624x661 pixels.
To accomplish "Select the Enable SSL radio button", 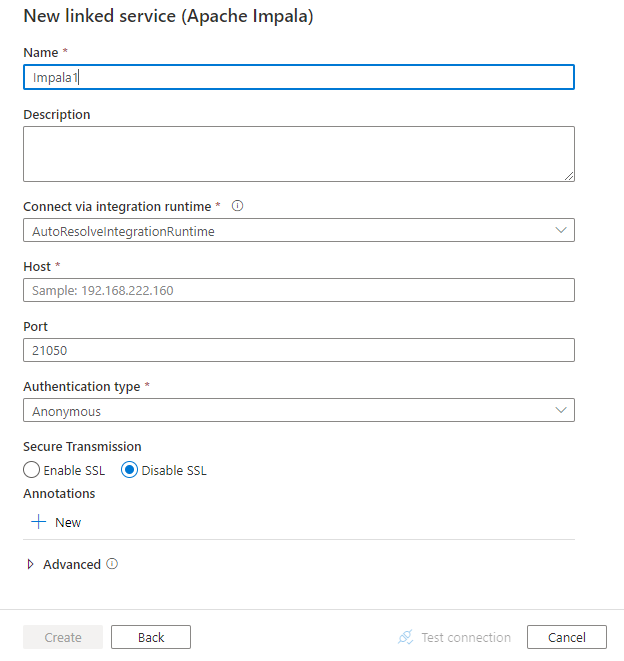I will (x=32, y=470).
